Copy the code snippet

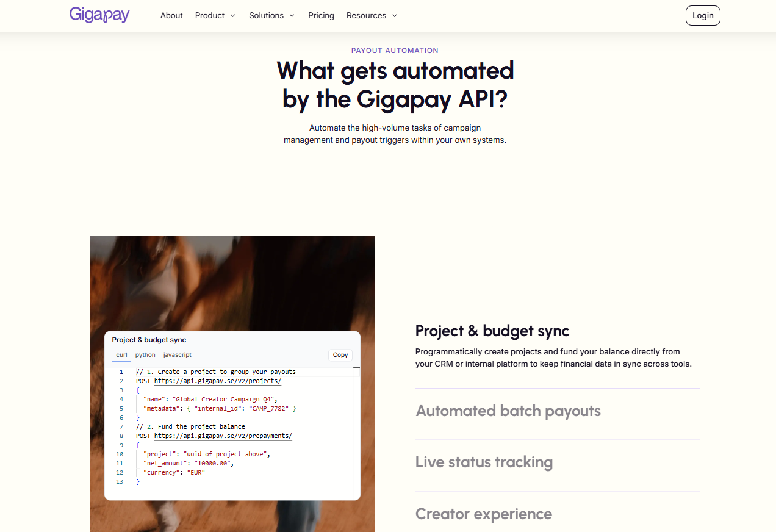[x=340, y=355]
